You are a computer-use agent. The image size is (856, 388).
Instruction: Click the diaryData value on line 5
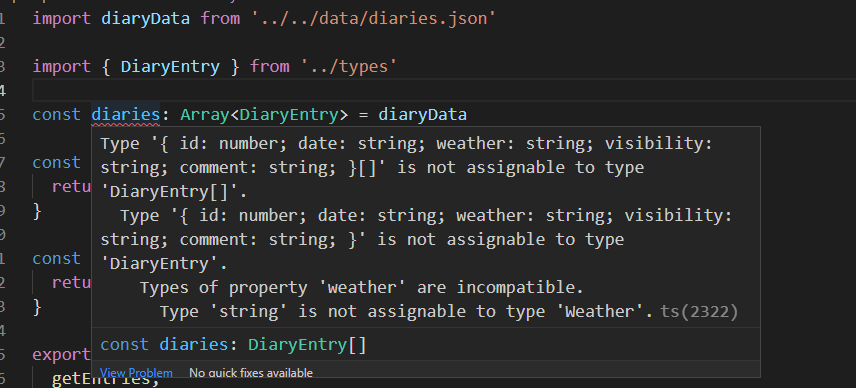click(423, 115)
